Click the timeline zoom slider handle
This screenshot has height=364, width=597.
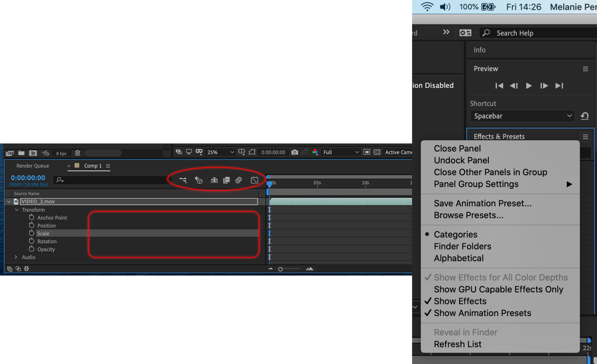pos(280,269)
